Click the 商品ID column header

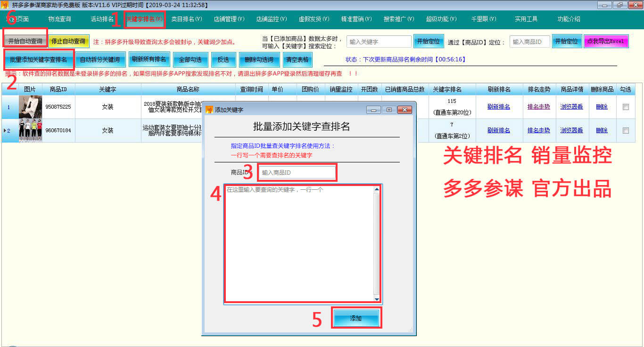[x=58, y=89]
